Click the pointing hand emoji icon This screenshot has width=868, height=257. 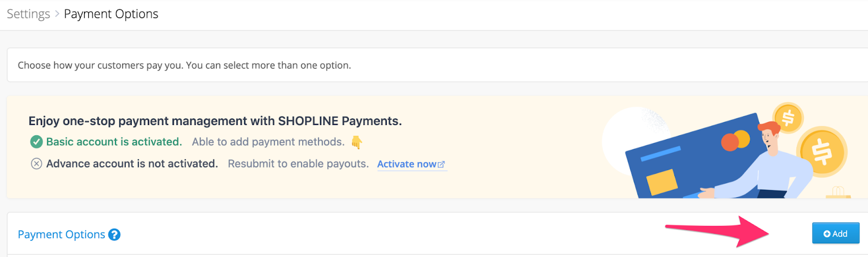coord(356,142)
